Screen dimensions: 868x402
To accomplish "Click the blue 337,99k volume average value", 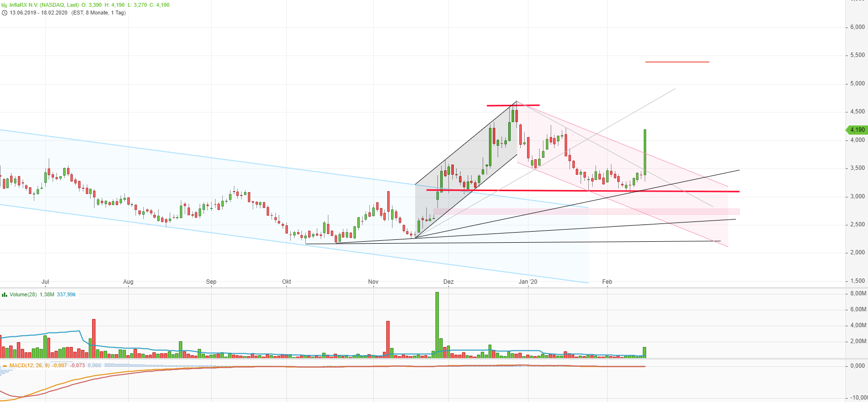I will 66,294.
